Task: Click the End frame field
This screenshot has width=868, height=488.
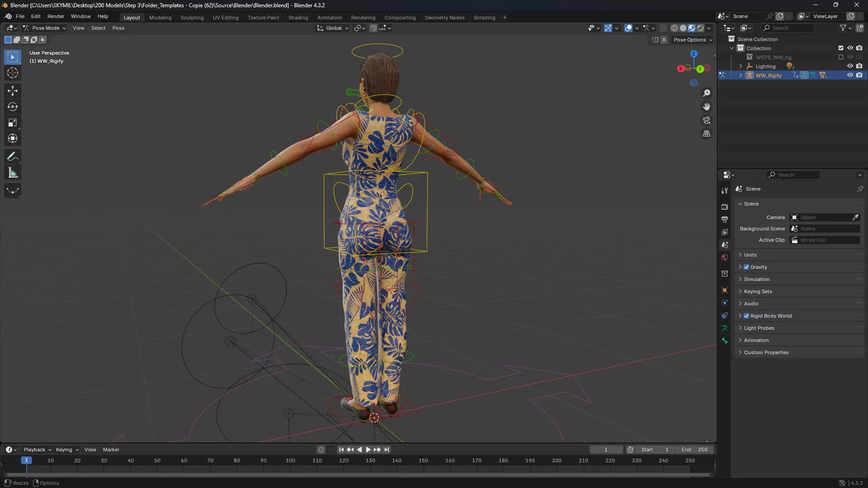Action: tap(694, 450)
